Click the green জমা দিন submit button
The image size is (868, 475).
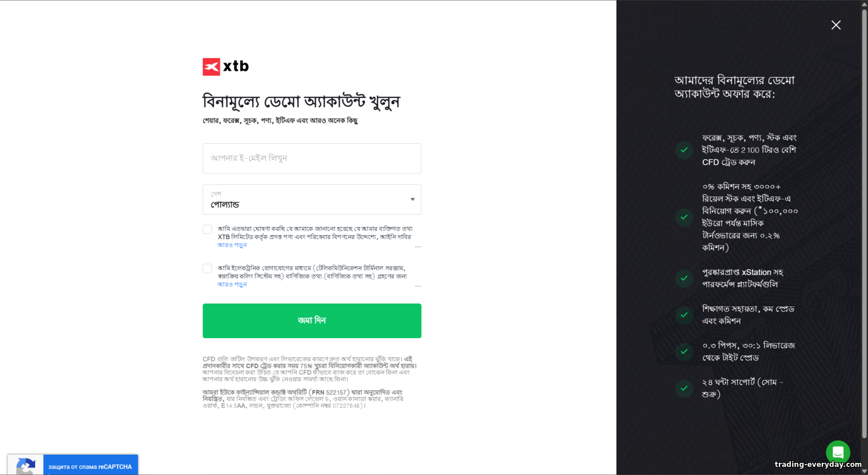coord(312,321)
